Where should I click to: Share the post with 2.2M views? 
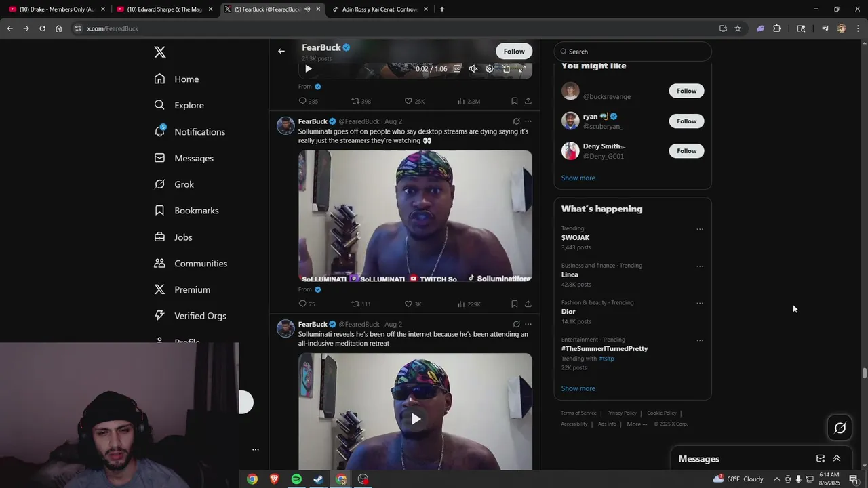[x=528, y=101]
